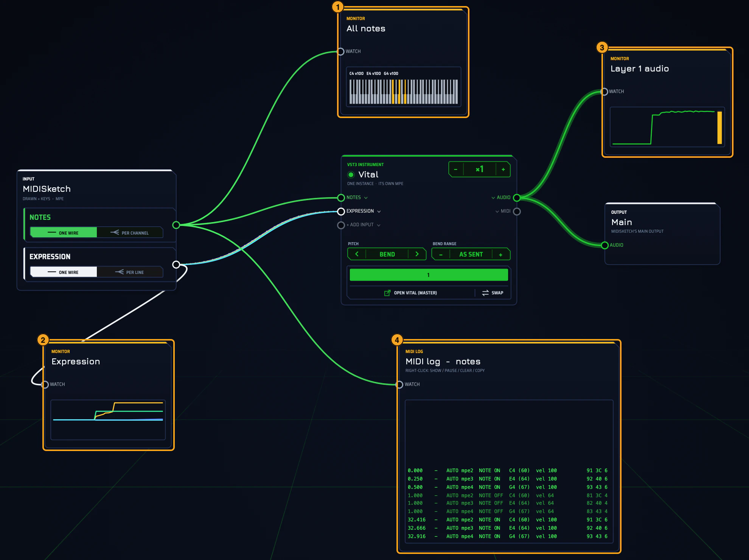Click the AS SENT bend range value

471,254
